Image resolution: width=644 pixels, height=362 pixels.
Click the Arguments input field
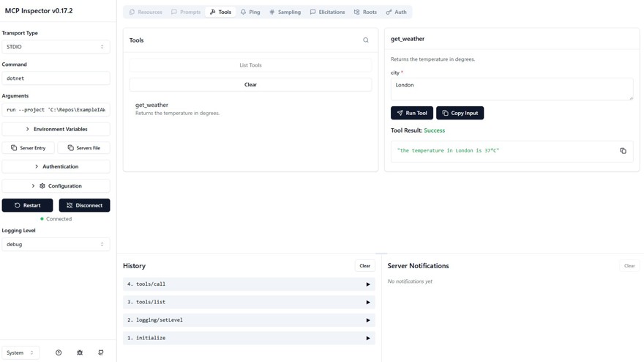click(56, 110)
